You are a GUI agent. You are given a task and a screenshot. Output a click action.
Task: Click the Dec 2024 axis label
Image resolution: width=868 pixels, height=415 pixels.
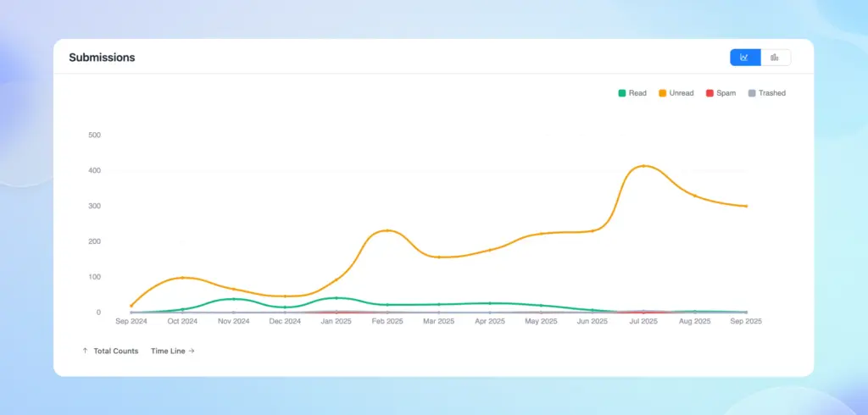[x=285, y=322]
